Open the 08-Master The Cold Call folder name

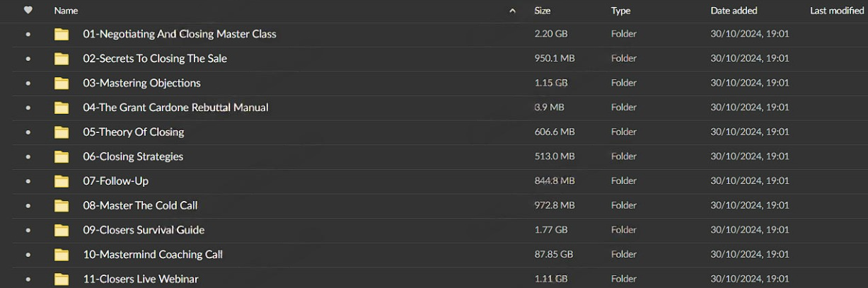[140, 205]
